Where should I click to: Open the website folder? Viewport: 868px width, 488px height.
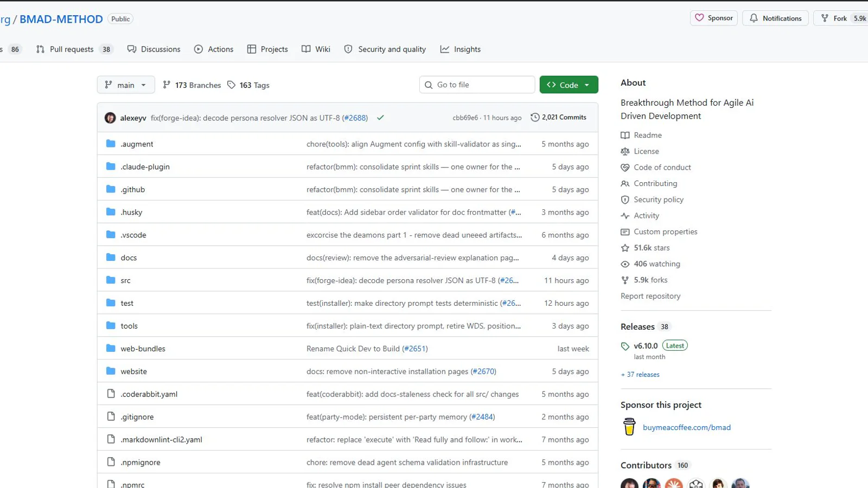(x=133, y=371)
